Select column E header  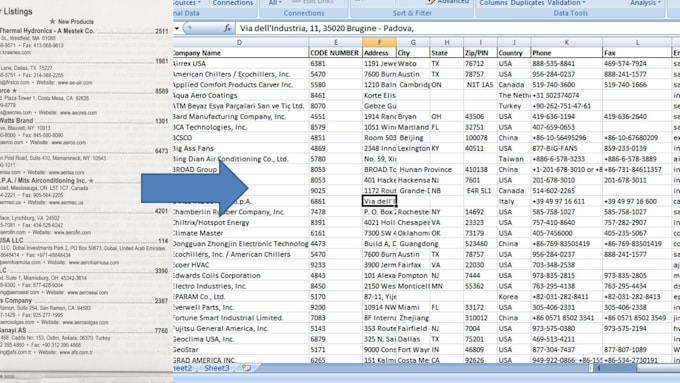pyautogui.click(x=336, y=42)
